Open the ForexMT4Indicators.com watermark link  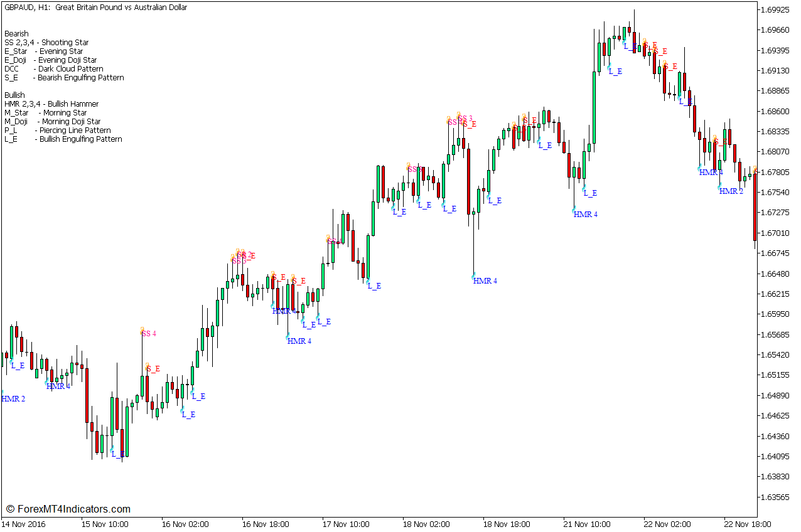[68, 509]
